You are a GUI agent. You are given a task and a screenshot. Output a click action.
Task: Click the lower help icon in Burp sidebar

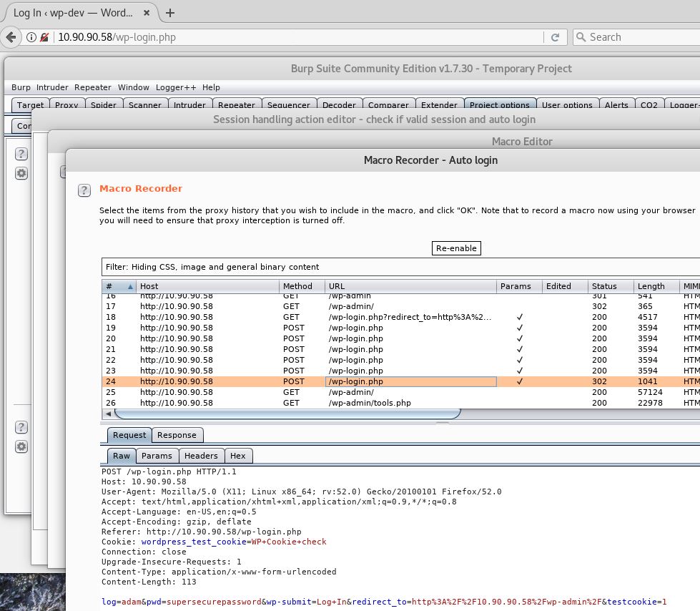coord(21,427)
